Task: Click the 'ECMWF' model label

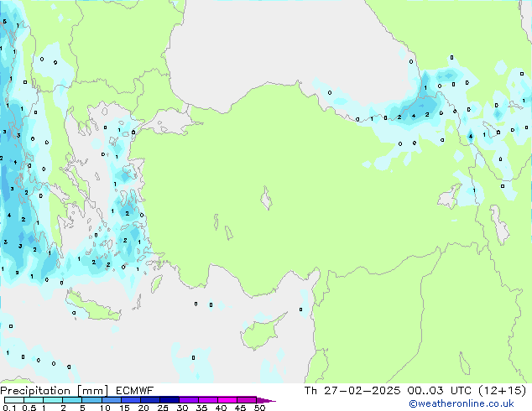Action: 135,390
